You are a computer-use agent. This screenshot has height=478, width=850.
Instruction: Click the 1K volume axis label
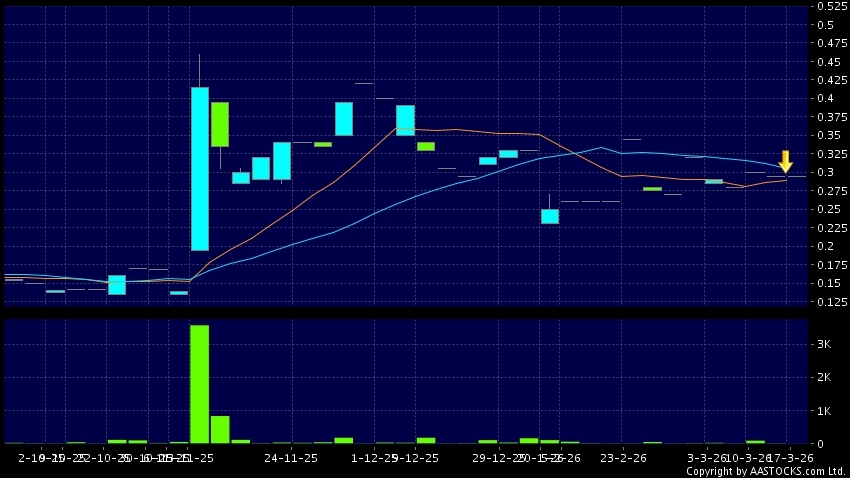[824, 411]
